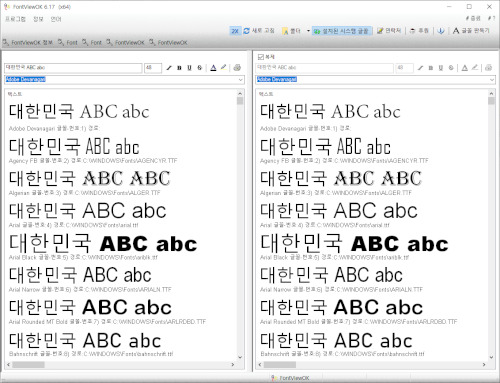
Task: Open the folder (폴더) toolbar button
Action: (x=292, y=31)
